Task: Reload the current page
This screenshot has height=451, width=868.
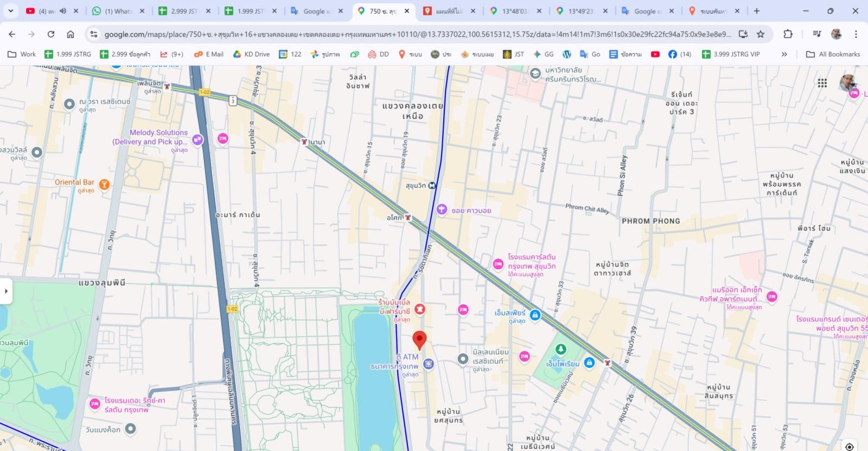Action: coord(51,34)
